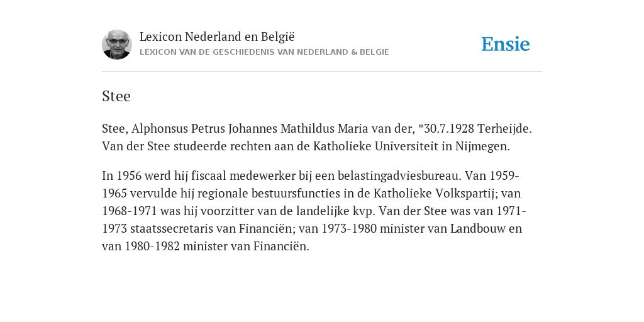Click the word 'belastingadviesbureau'
Image resolution: width=644 pixels, height=322 pixels.
tap(399, 176)
